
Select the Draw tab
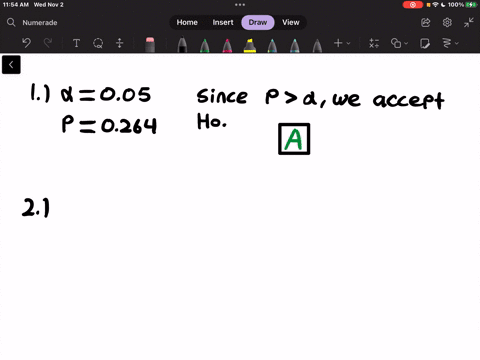[x=258, y=22]
